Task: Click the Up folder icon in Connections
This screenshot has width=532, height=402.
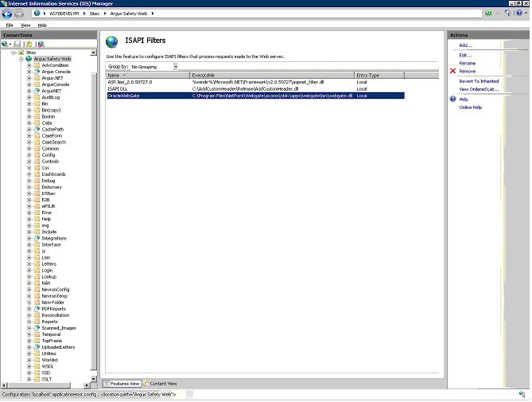Action: click(29, 44)
